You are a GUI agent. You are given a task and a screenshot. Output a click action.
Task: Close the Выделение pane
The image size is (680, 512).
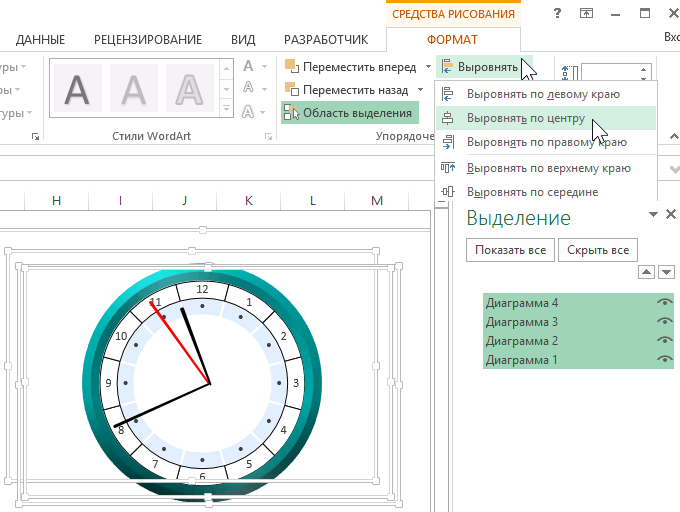[x=671, y=214]
